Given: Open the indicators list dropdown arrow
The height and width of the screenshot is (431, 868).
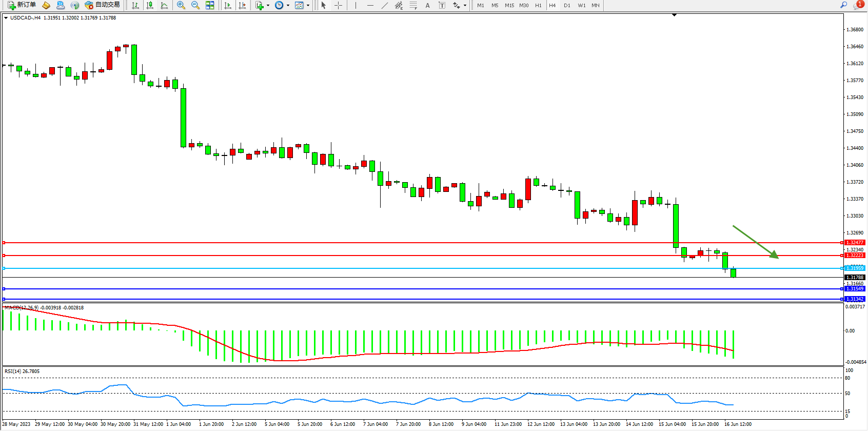Looking at the screenshot, I should (268, 6).
